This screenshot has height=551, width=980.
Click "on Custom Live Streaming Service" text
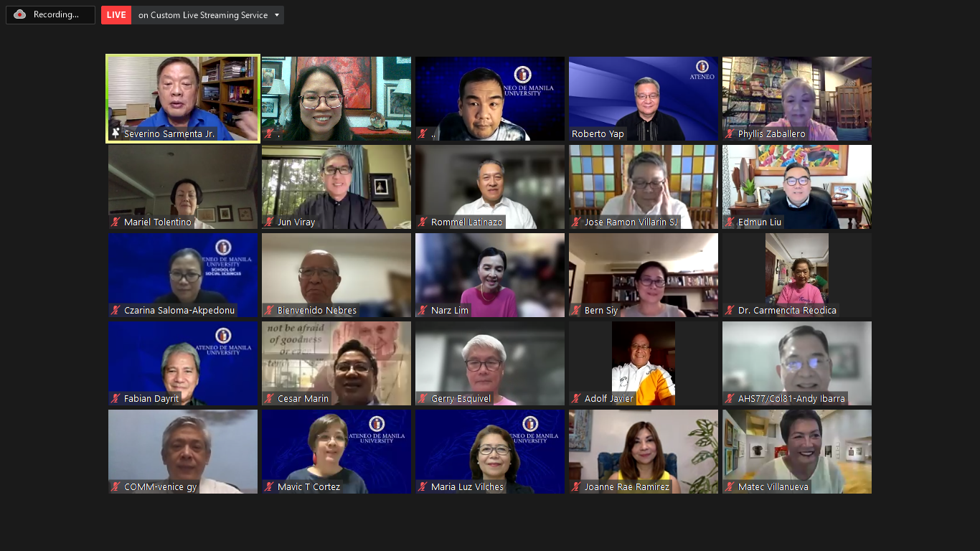202,15
